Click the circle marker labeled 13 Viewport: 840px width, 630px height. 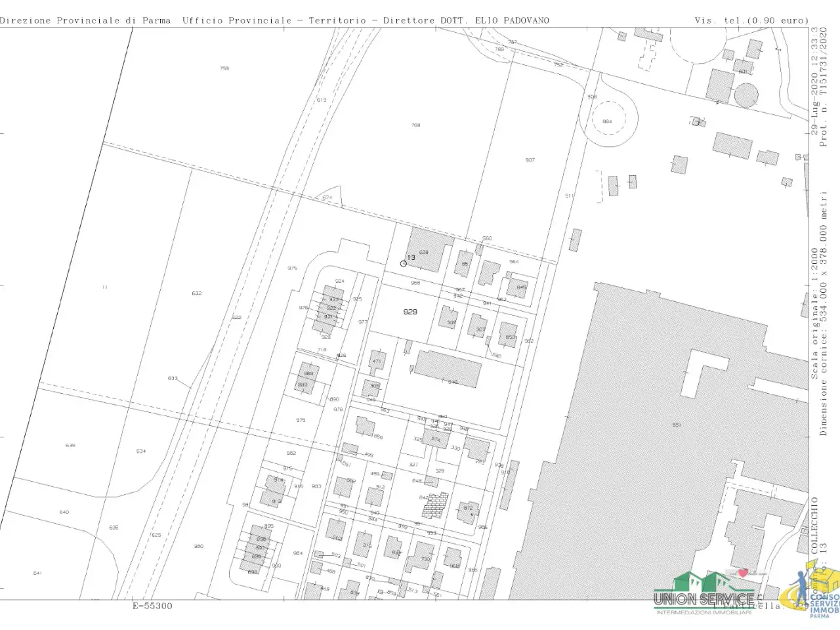click(x=403, y=263)
